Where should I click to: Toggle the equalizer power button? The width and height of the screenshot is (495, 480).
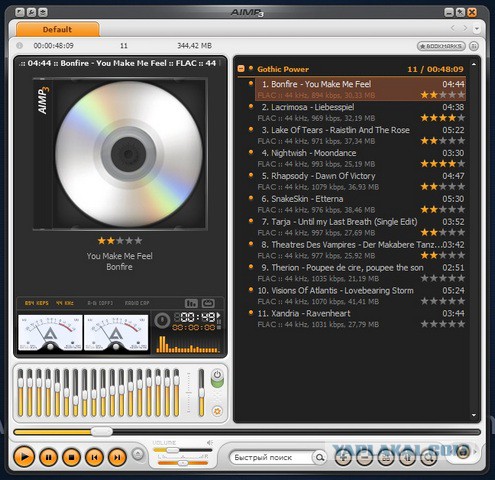pos(217,378)
